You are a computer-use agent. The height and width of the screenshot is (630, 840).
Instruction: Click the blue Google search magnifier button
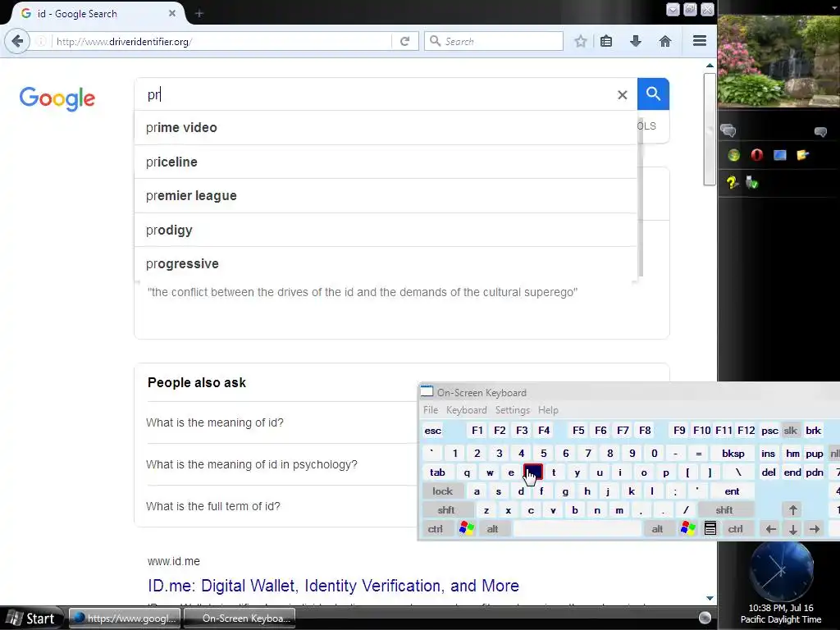653,94
